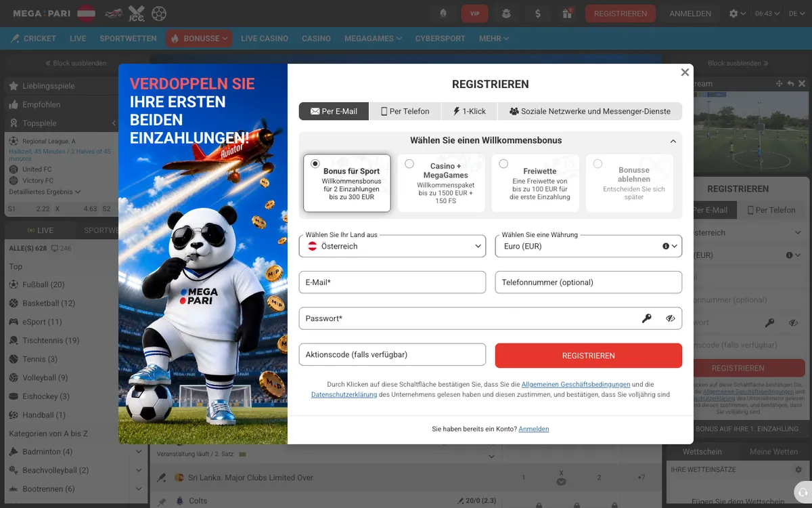Click the monitor live-stream icon beside 246
Image resolution: width=812 pixels, height=508 pixels.
point(55,249)
